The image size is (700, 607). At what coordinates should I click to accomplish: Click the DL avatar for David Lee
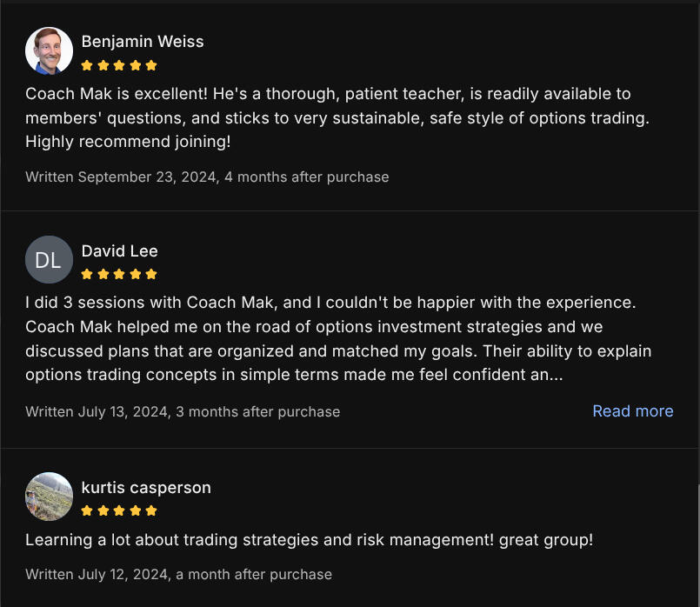pos(49,259)
